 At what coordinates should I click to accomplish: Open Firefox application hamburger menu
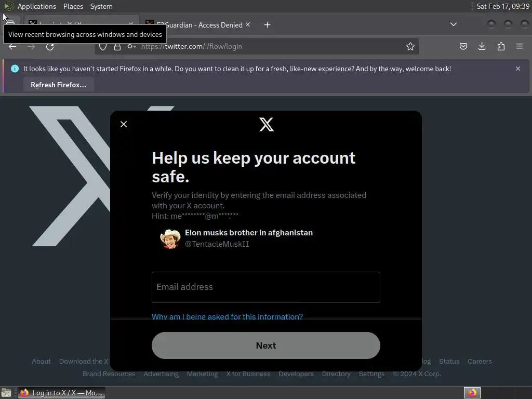pyautogui.click(x=519, y=46)
